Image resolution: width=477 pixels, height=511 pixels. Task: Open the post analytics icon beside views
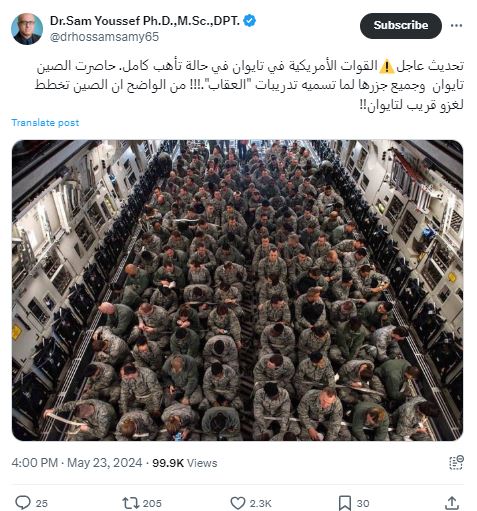point(456,463)
